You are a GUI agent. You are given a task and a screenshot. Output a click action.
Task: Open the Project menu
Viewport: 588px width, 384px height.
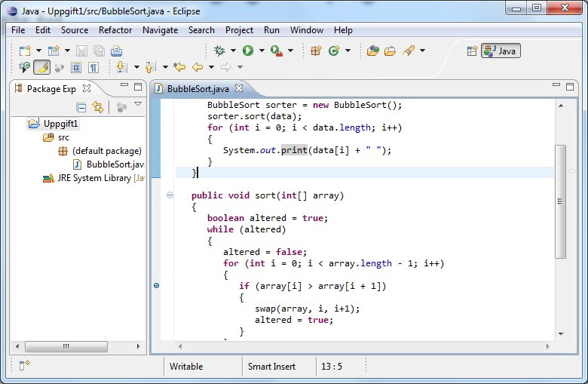click(x=239, y=30)
